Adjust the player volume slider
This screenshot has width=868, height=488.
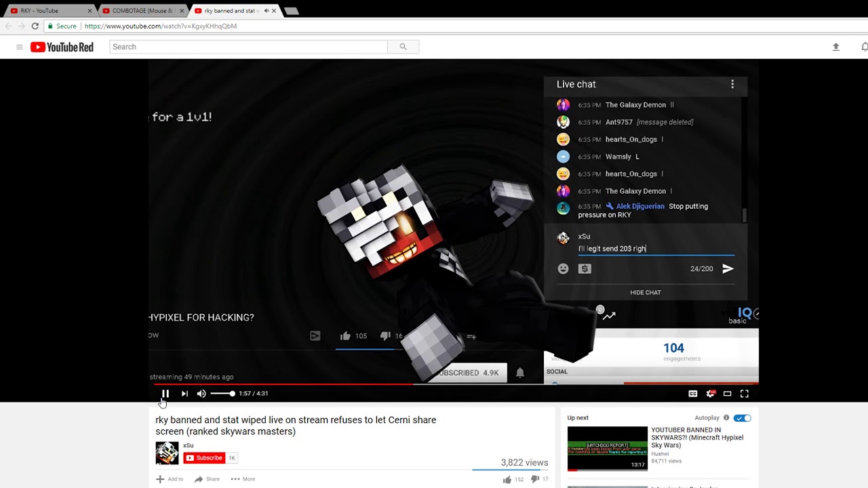click(222, 394)
